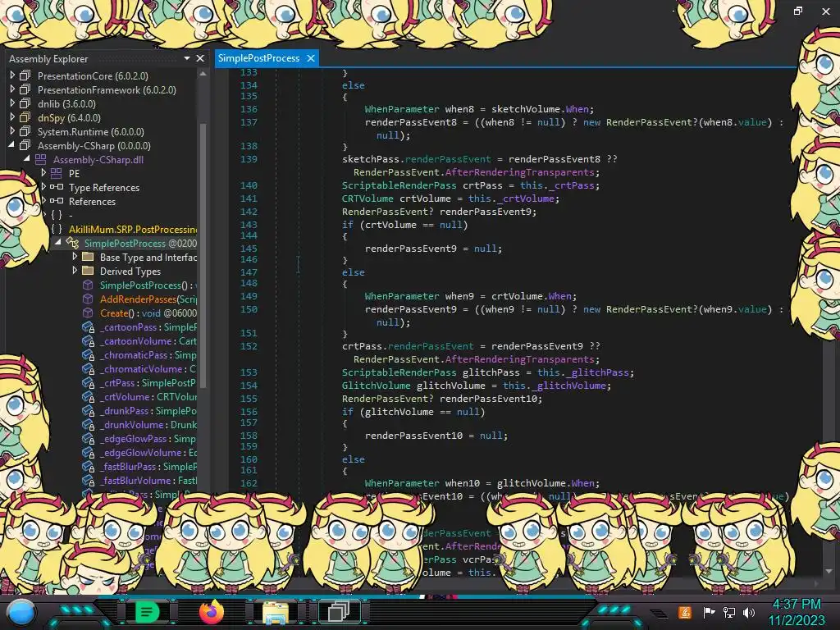The width and height of the screenshot is (840, 630).
Task: Click the Base Type and Interfaces folder icon
Action: [x=88, y=257]
